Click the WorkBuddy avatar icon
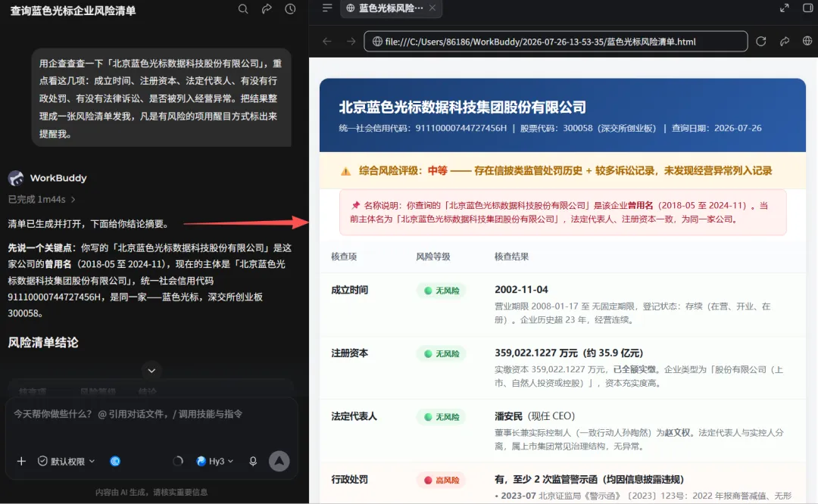This screenshot has width=818, height=504. coord(16,179)
